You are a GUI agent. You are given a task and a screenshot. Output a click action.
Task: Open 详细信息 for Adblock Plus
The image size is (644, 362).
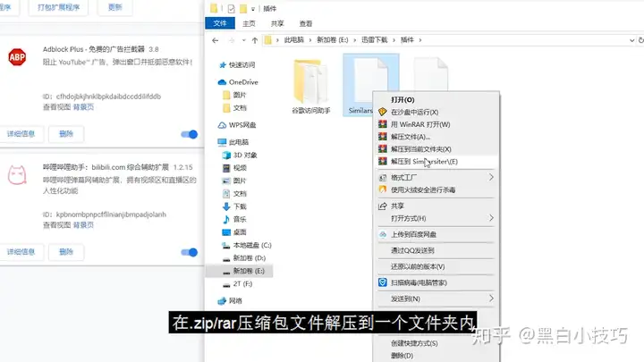21,134
